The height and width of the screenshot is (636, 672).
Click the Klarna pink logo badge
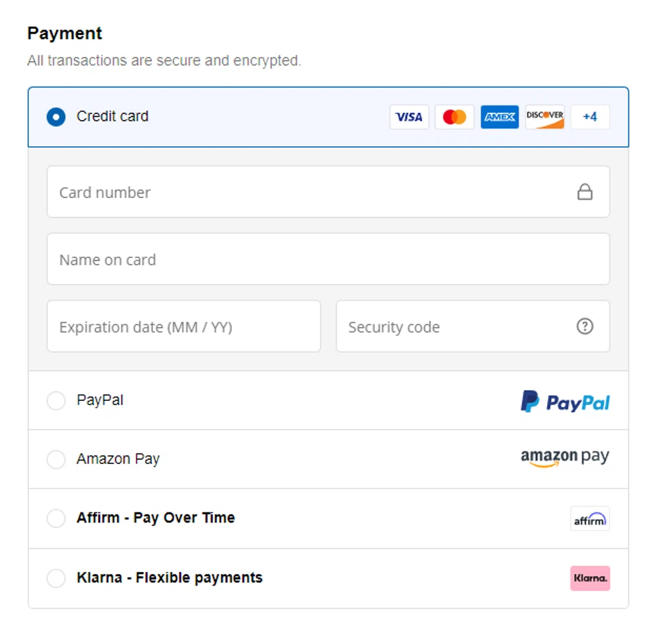click(589, 578)
